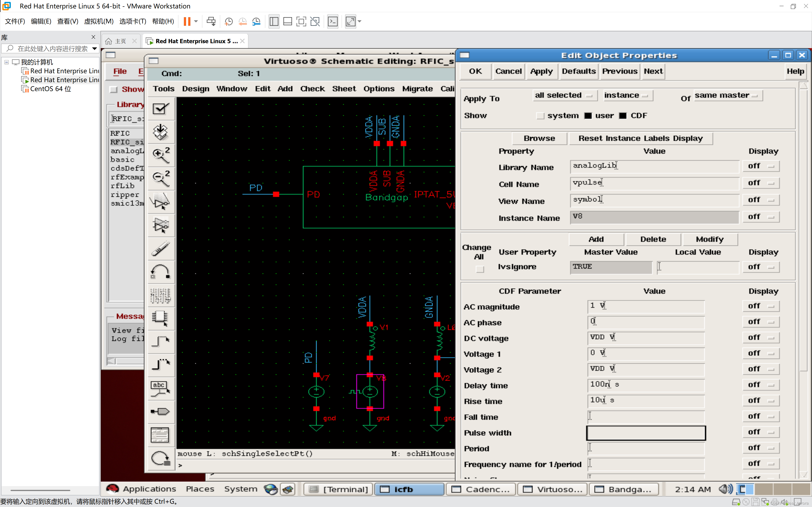Select the Zoom Out by 2 tool
The width and height of the screenshot is (812, 507).
[161, 178]
